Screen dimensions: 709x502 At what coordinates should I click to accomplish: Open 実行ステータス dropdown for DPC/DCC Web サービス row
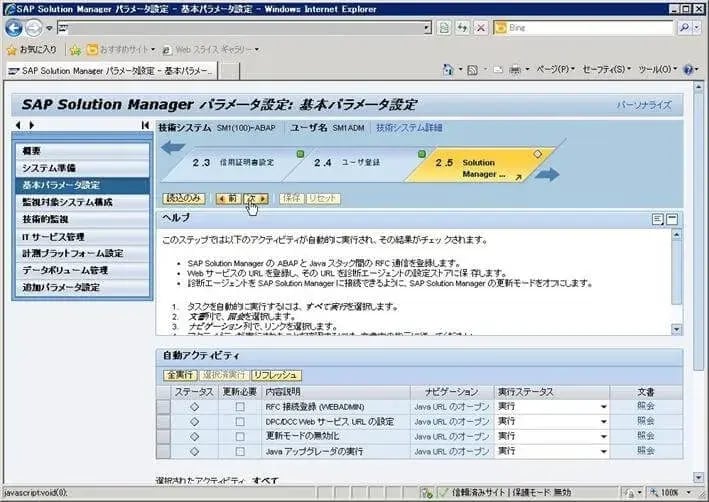pyautogui.click(x=603, y=421)
